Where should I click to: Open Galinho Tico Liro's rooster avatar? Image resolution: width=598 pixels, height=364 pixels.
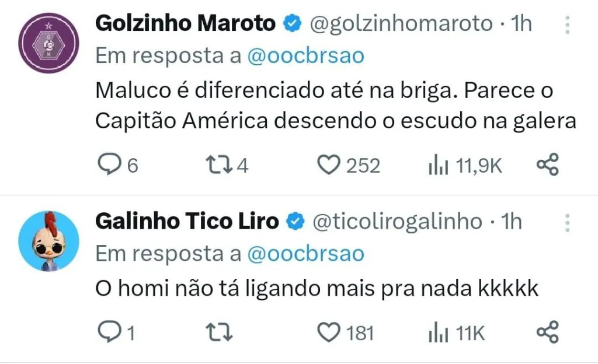click(49, 240)
